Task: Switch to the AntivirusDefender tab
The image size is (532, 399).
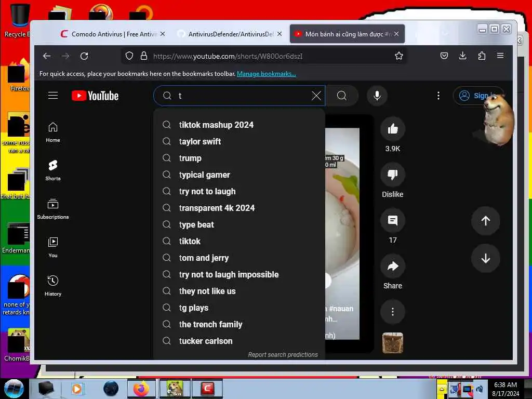Action: (x=225, y=34)
